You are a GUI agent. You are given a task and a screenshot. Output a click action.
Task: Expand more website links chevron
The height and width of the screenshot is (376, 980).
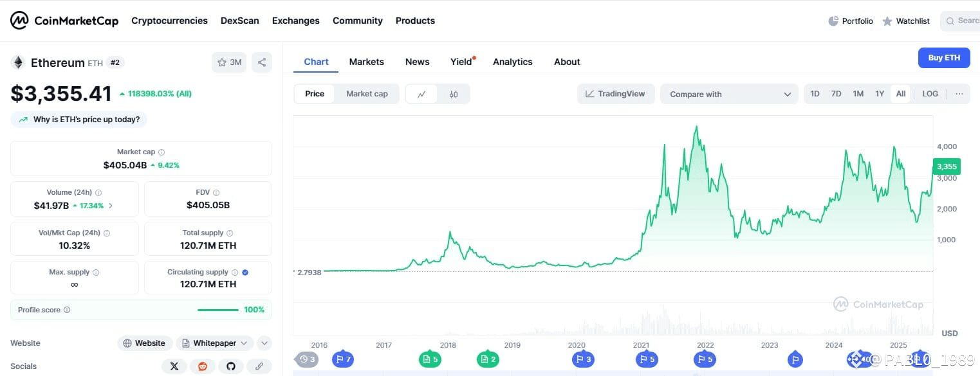264,343
